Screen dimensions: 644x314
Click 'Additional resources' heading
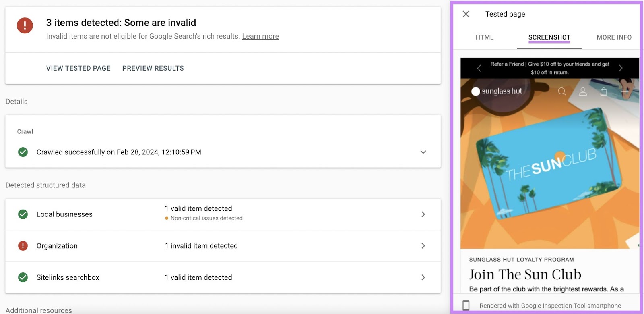[x=39, y=310]
